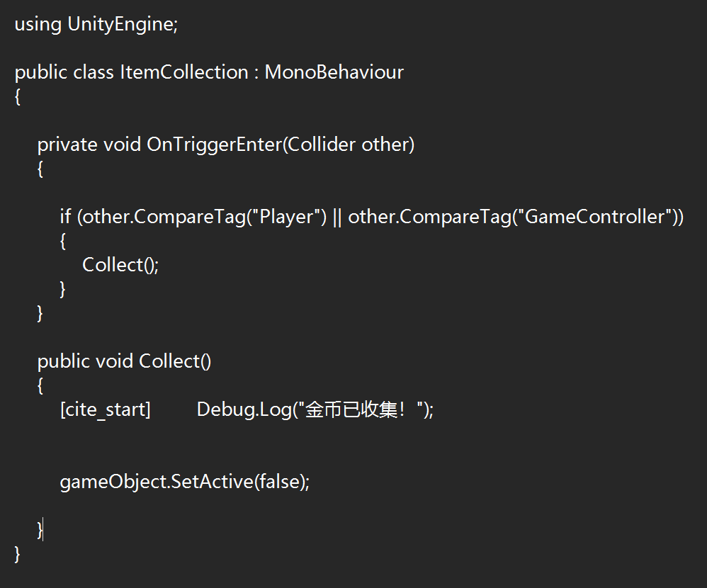
Task: Click the opening brace below the class declaration
Action: coord(18,96)
